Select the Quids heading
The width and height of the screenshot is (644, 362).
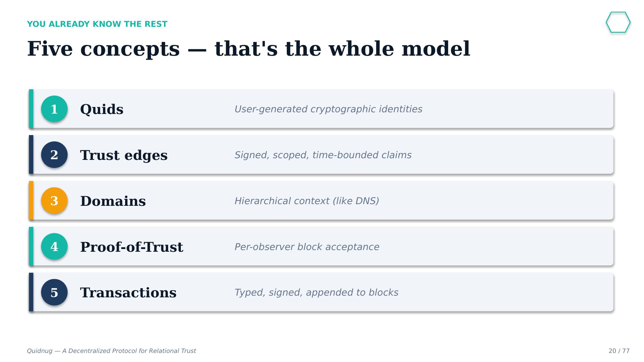tap(102, 109)
